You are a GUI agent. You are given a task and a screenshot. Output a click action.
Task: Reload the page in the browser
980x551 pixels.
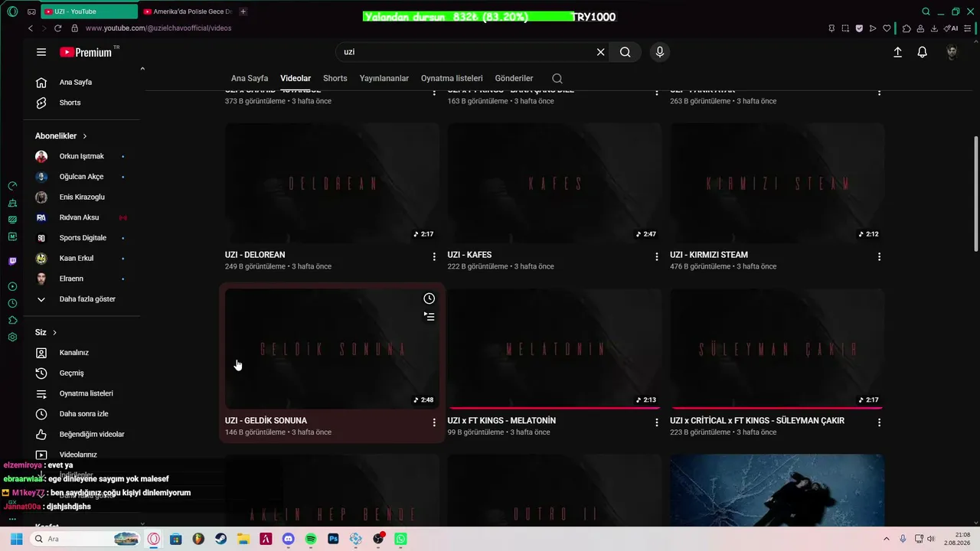pyautogui.click(x=57, y=28)
